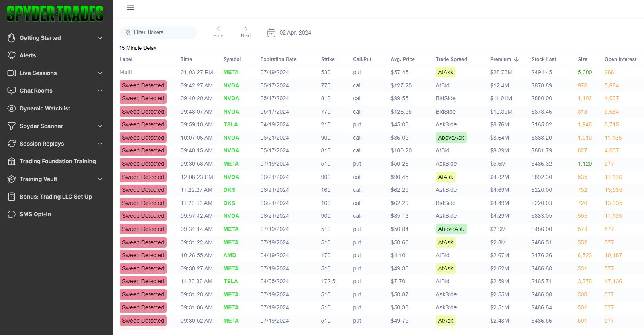644x335 pixels.
Task: Click the Live Sessions camera icon
Action: pyautogui.click(x=12, y=73)
